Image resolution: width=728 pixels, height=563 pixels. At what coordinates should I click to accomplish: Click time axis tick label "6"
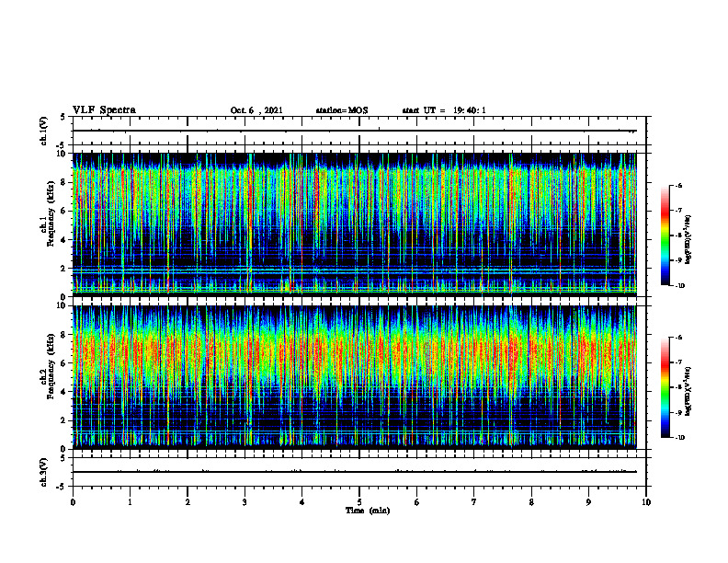click(417, 502)
